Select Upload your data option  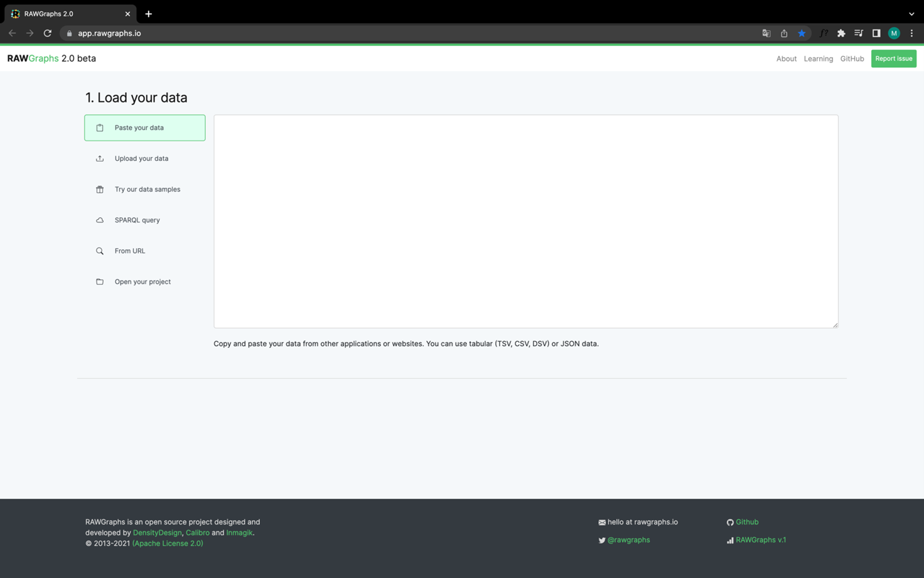point(145,158)
